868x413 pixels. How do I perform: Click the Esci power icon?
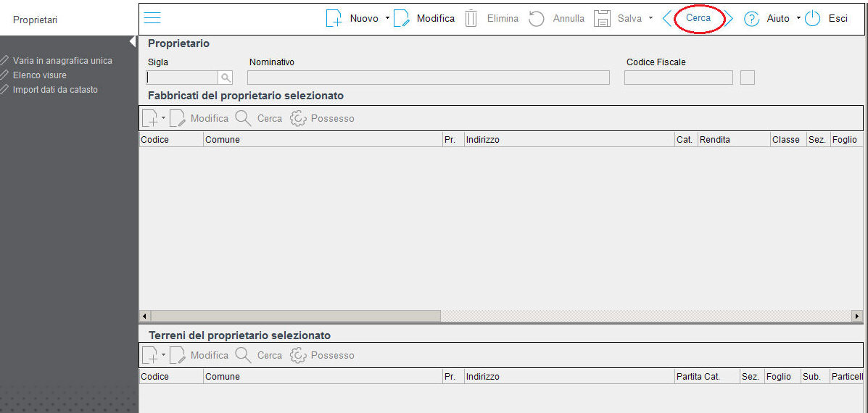tap(812, 18)
